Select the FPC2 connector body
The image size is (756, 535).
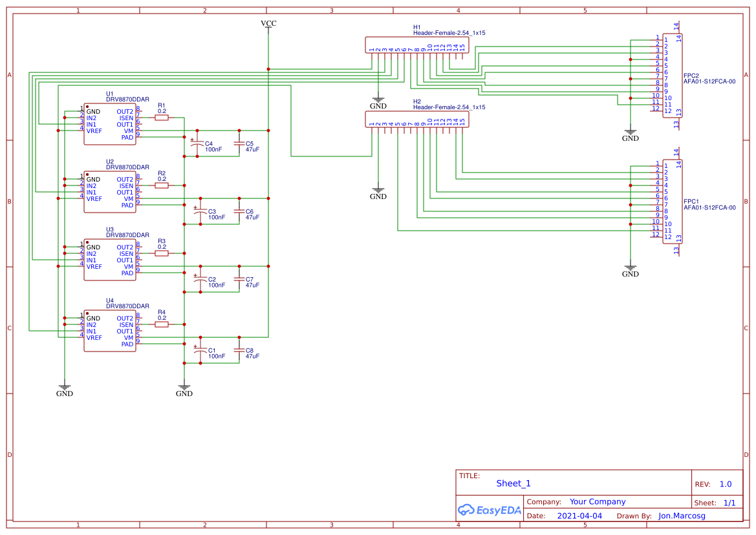tap(673, 75)
